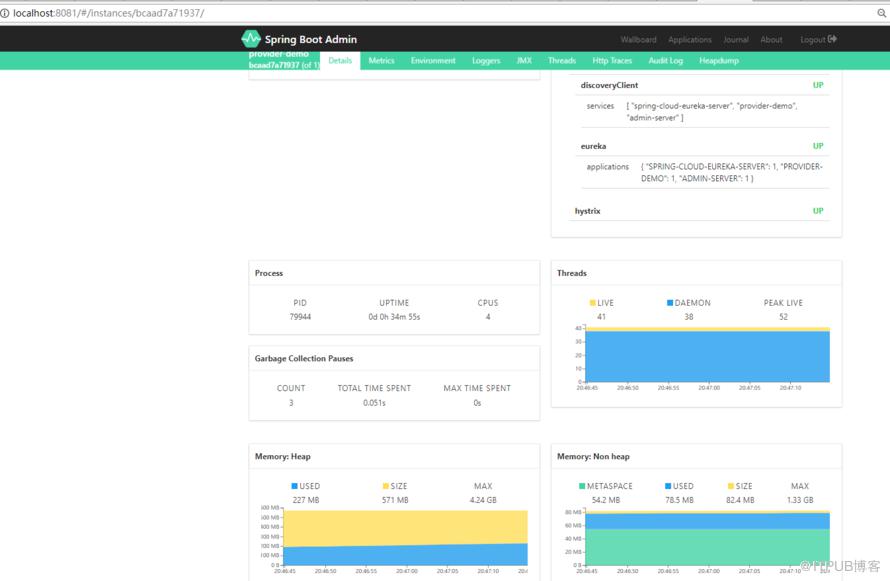
Task: Click the green METASPACE legend square
Action: point(582,486)
